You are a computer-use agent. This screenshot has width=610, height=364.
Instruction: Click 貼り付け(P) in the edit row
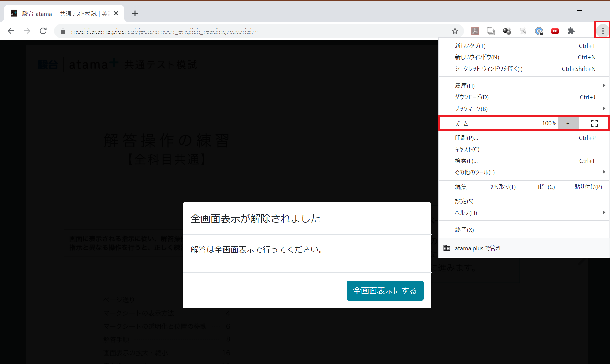(x=588, y=187)
